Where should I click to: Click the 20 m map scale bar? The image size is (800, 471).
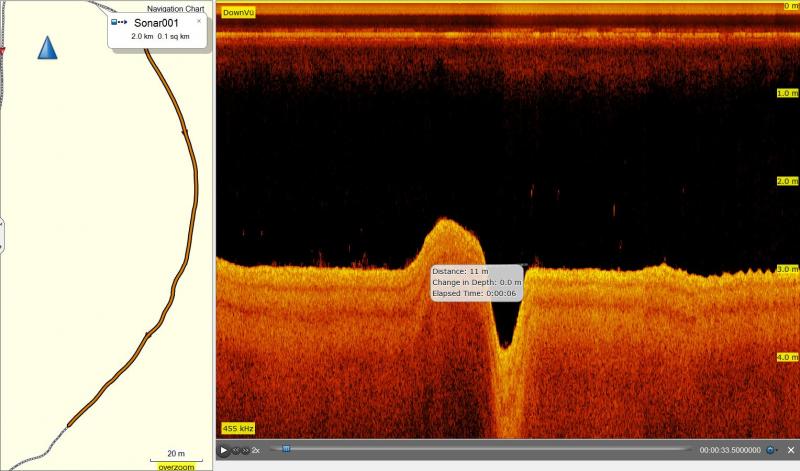[176, 455]
